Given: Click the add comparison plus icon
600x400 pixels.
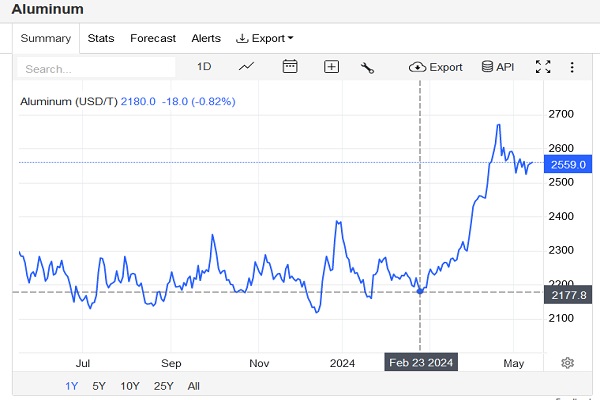Looking at the screenshot, I should 332,67.
